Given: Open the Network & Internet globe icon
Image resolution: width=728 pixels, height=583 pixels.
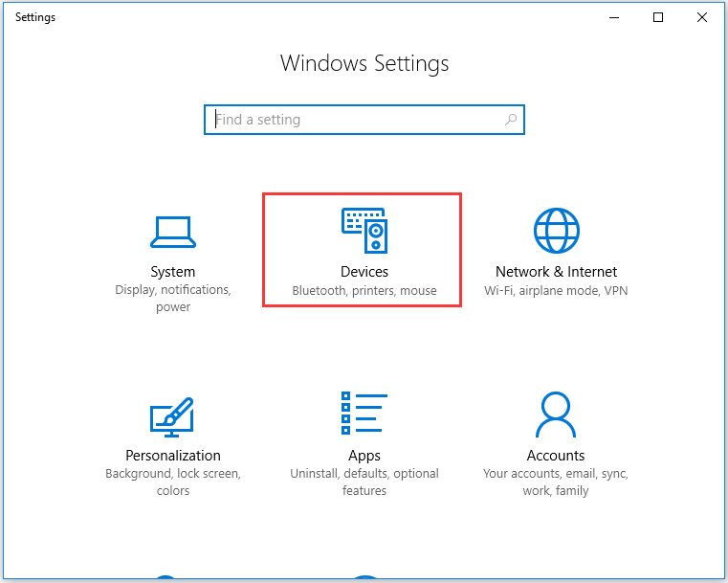Looking at the screenshot, I should pos(556,231).
